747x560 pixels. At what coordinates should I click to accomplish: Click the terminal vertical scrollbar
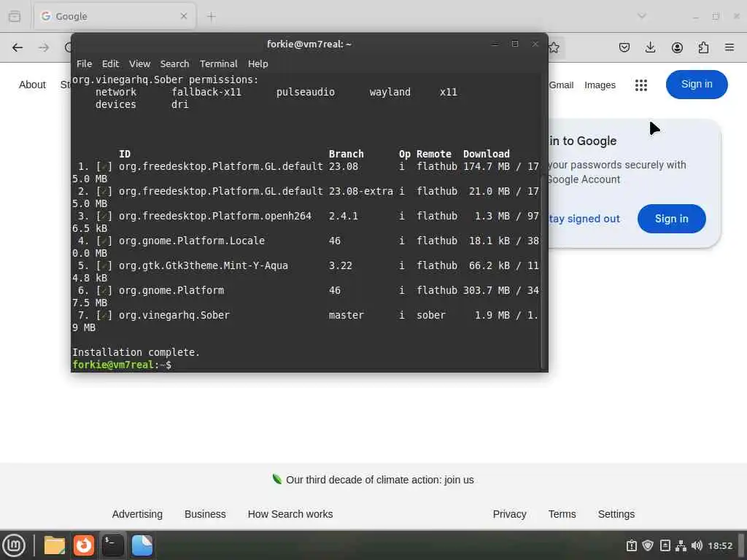[x=543, y=271]
